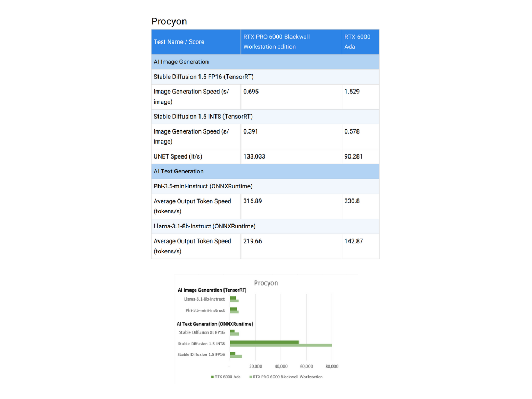Viewport: 532px width, 399px height.
Task: Click the 316.89 token speed value
Action: [x=252, y=201]
